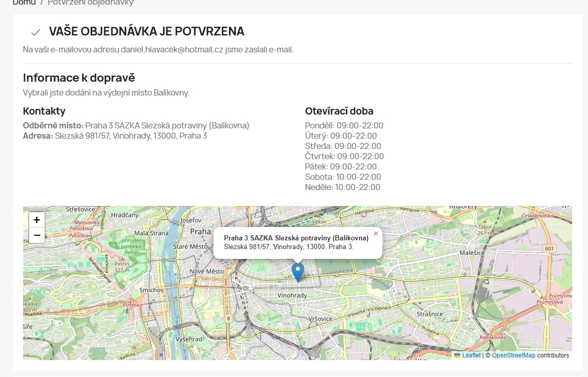Image resolution: width=588 pixels, height=377 pixels.
Task: Click the Slezská 981/57 address under Kontakty
Action: coord(131,136)
